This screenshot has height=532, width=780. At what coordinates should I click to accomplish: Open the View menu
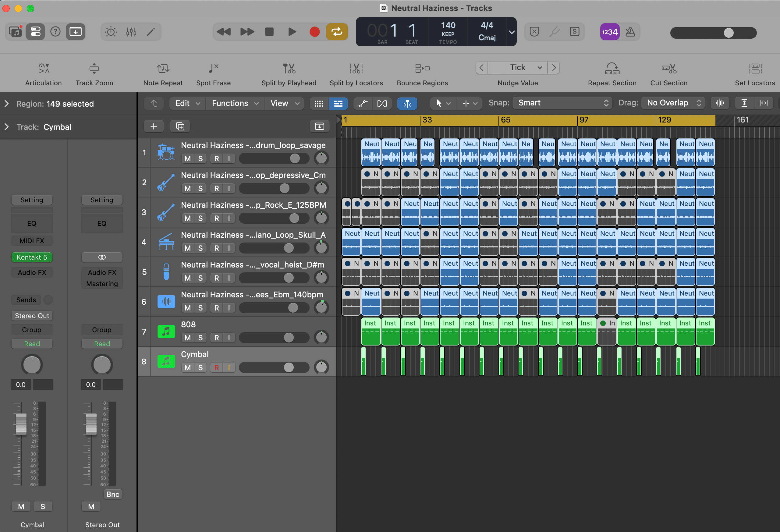tap(284, 103)
